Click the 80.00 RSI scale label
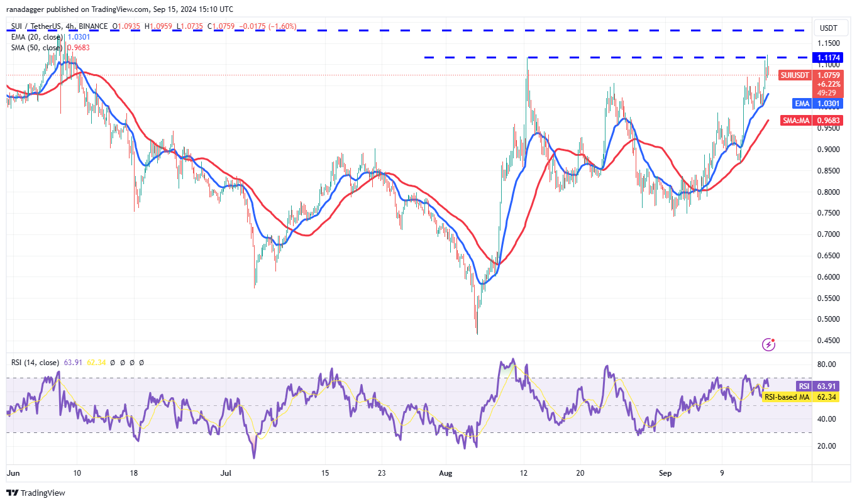Screen dimensions: 857x504 [827, 364]
